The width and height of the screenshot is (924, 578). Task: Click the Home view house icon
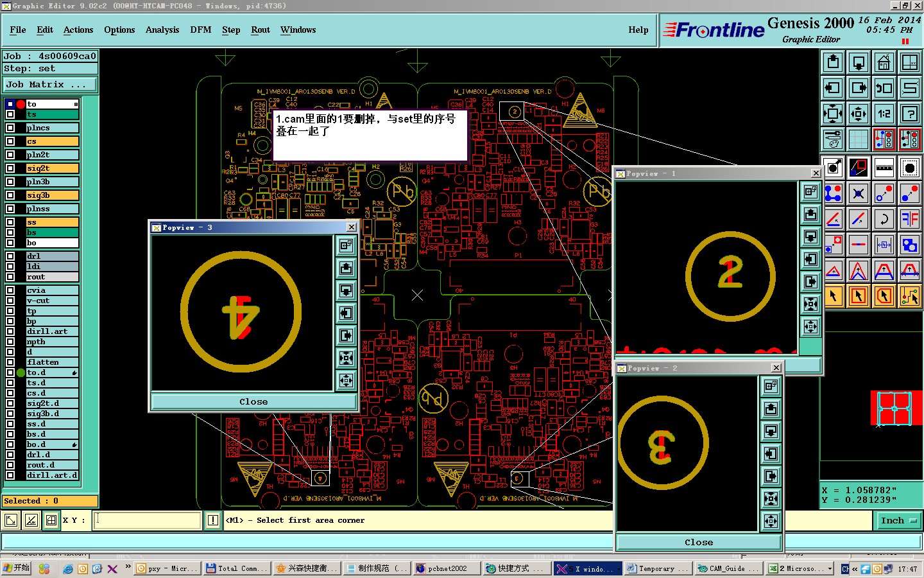click(x=884, y=62)
